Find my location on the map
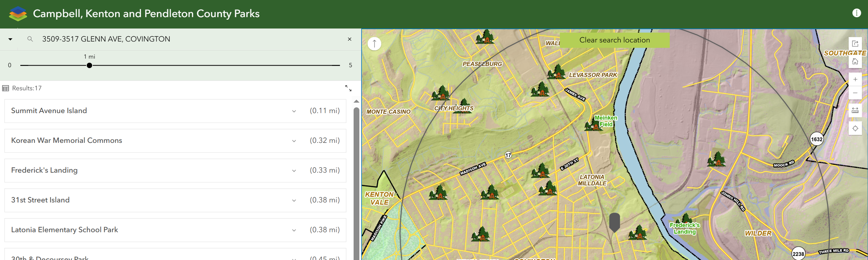This screenshot has width=868, height=260. point(855,128)
